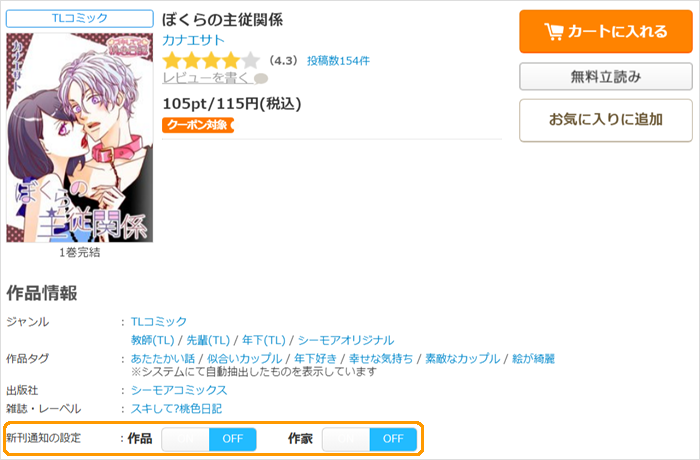Add to favorites with お気に入りに追加
The height and width of the screenshot is (460, 700).
(606, 120)
